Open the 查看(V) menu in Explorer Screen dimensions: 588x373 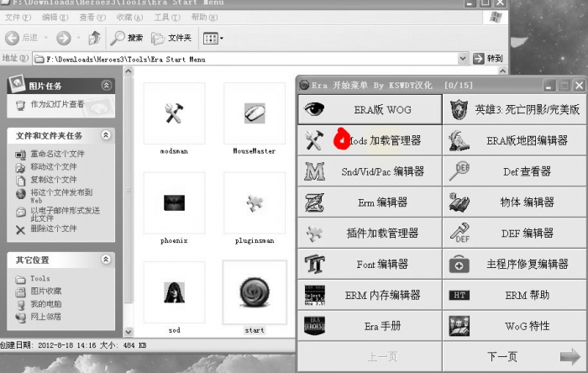(92, 18)
